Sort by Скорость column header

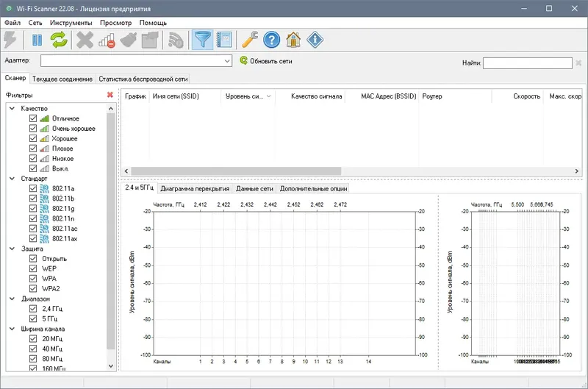[x=517, y=96]
